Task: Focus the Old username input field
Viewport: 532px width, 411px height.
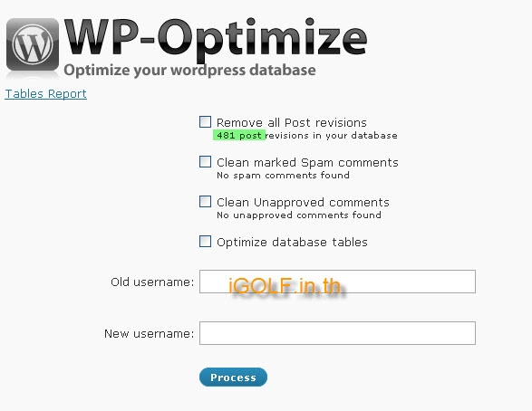Action: click(337, 282)
